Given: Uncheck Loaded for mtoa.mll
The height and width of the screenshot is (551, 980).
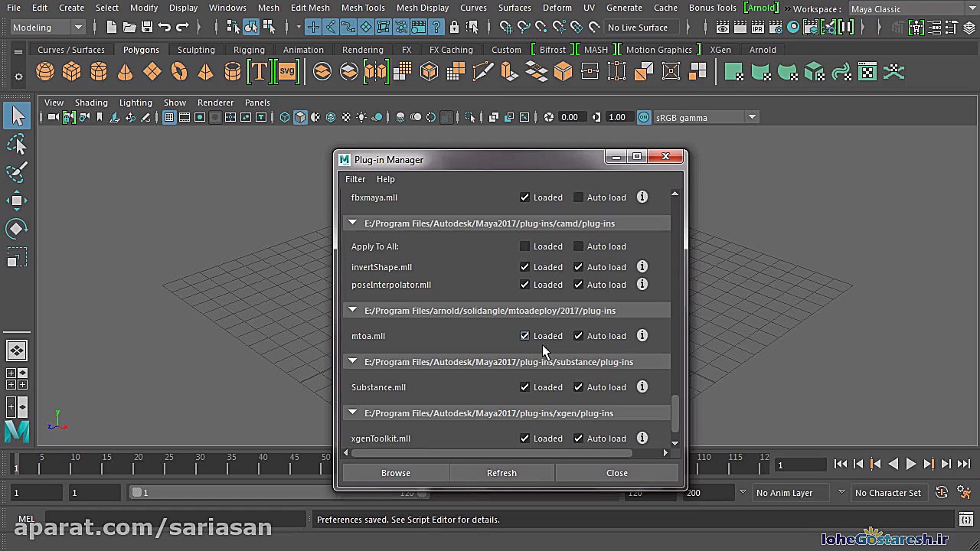Looking at the screenshot, I should [524, 335].
